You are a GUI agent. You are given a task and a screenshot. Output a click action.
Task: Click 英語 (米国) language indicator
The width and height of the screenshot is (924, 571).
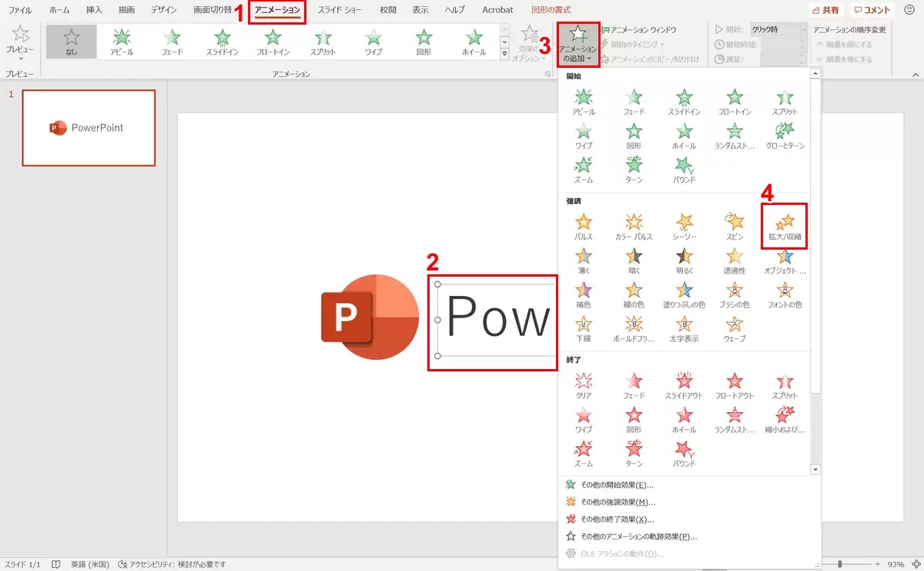pyautogui.click(x=89, y=564)
